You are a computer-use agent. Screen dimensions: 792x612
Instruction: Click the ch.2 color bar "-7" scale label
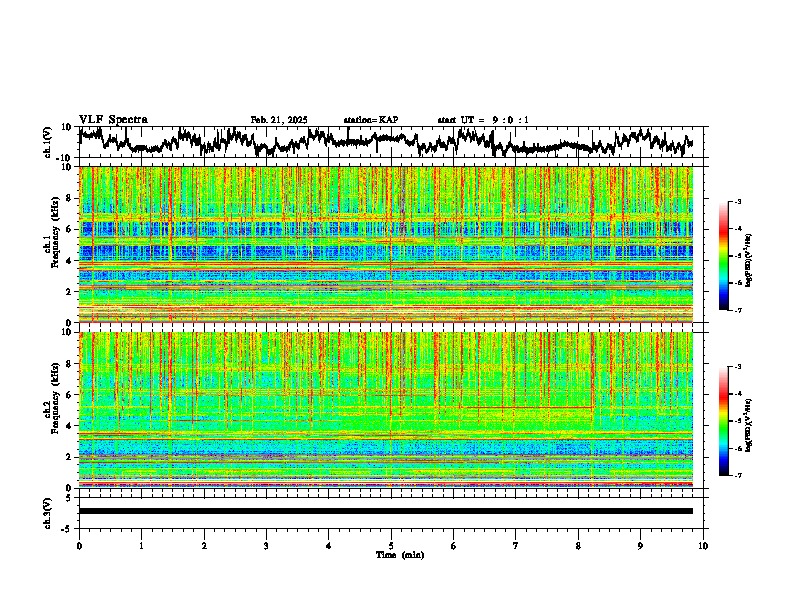point(738,475)
